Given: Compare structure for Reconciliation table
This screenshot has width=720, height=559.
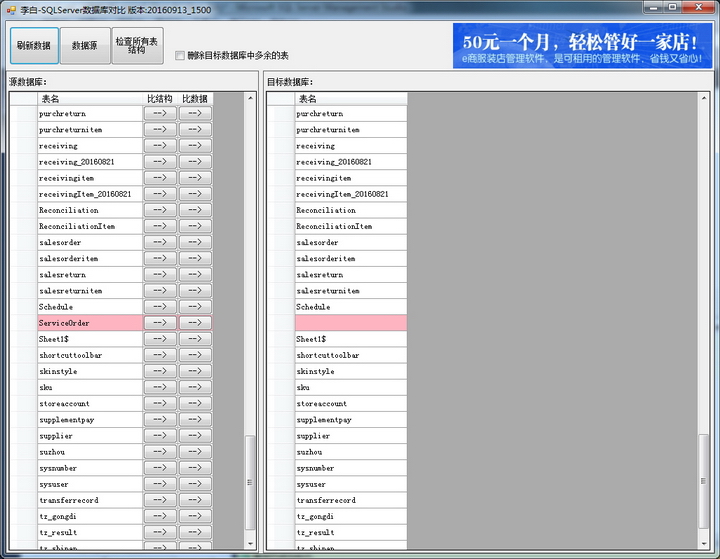Looking at the screenshot, I should point(160,210).
